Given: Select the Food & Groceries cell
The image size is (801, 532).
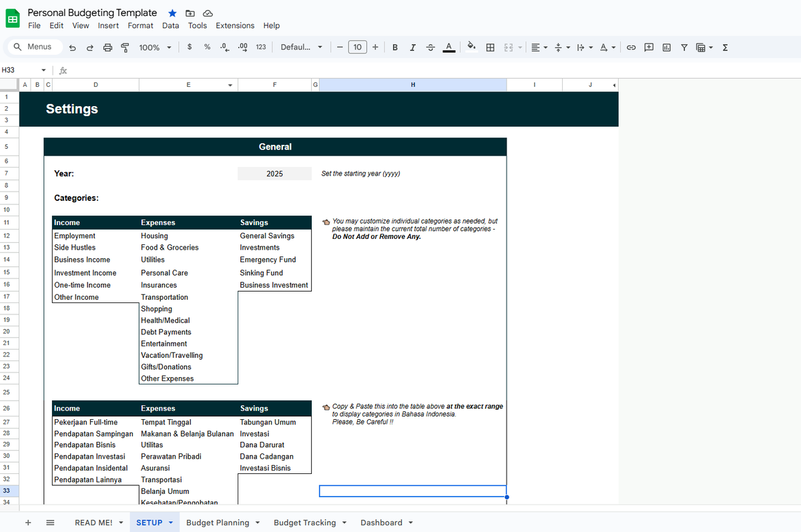Looking at the screenshot, I should pyautogui.click(x=188, y=248).
